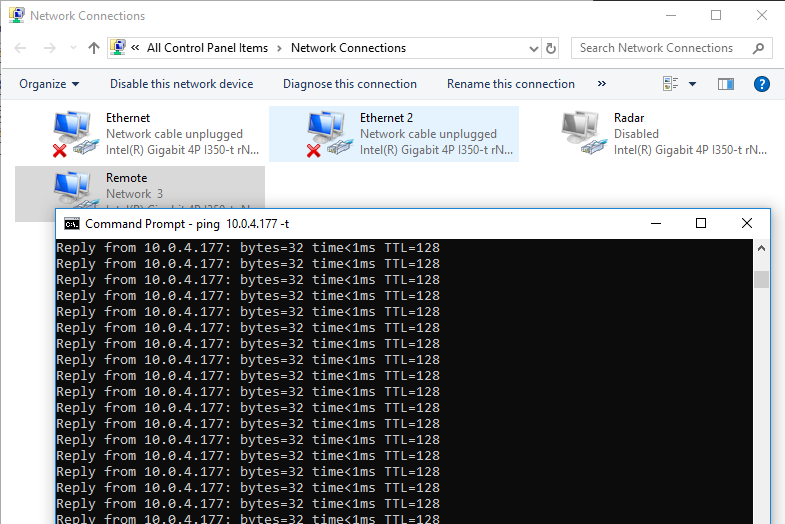This screenshot has height=524, width=785.
Task: Expand the address bar breadcrumb chevrons
Action: pyautogui.click(x=135, y=48)
